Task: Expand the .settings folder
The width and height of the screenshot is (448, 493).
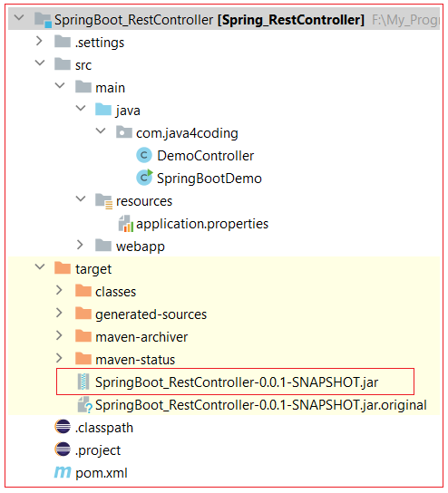Action: tap(39, 41)
